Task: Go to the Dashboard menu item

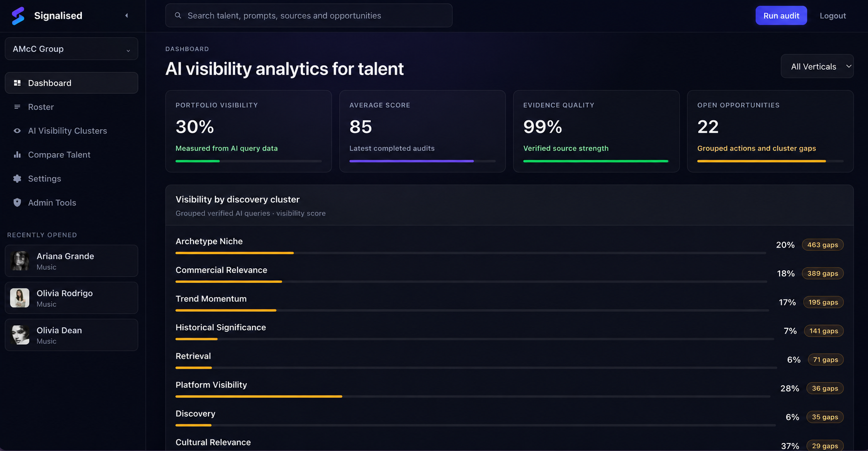Action: point(71,83)
